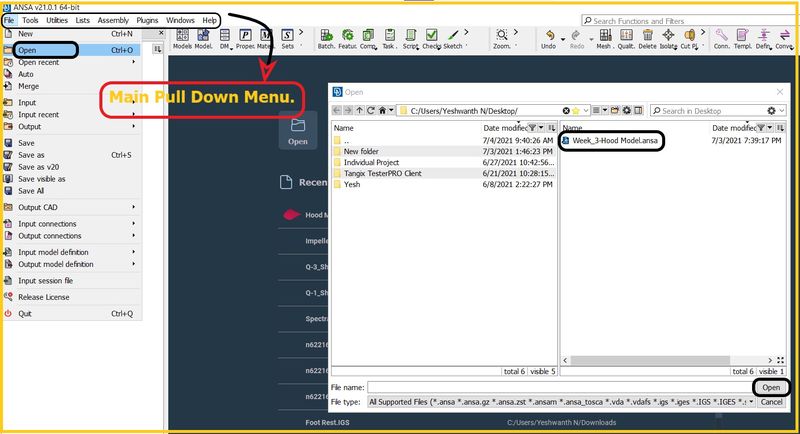
Task: Click the Home directory icon in dialog
Action: pos(382,111)
